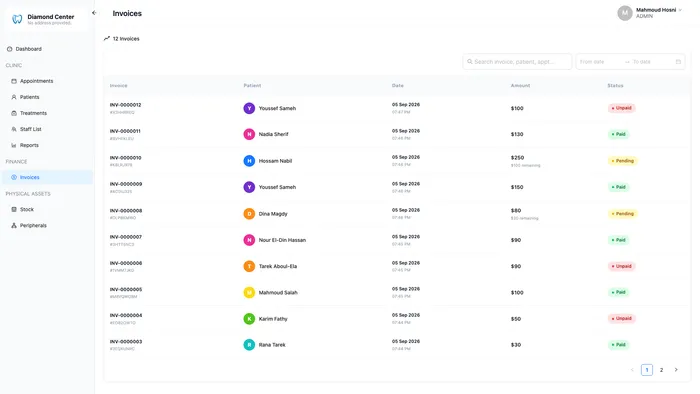
Task: Click the search magnifier icon
Action: pyautogui.click(x=470, y=62)
